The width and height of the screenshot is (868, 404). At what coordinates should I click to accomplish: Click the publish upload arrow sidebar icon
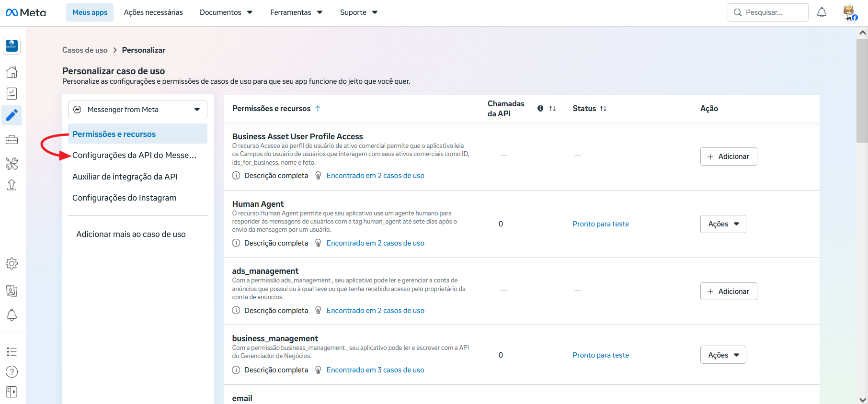(x=12, y=185)
